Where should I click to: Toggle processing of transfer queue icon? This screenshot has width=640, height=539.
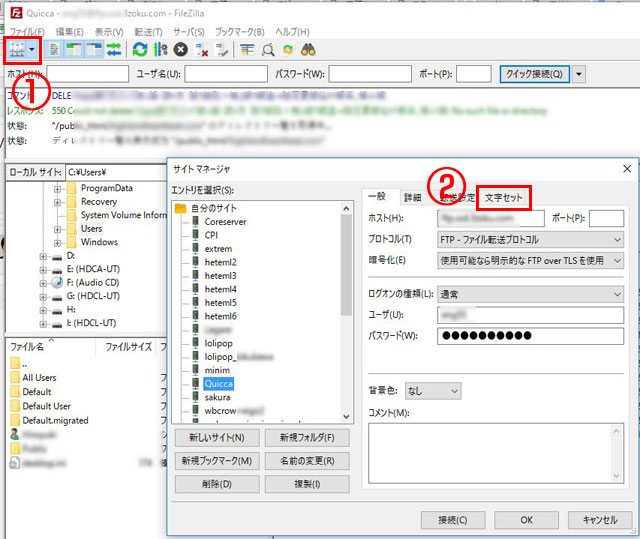(160, 50)
